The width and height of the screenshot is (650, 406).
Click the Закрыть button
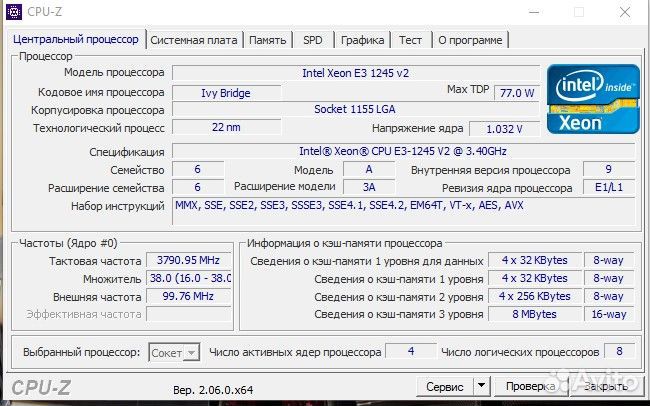click(606, 387)
